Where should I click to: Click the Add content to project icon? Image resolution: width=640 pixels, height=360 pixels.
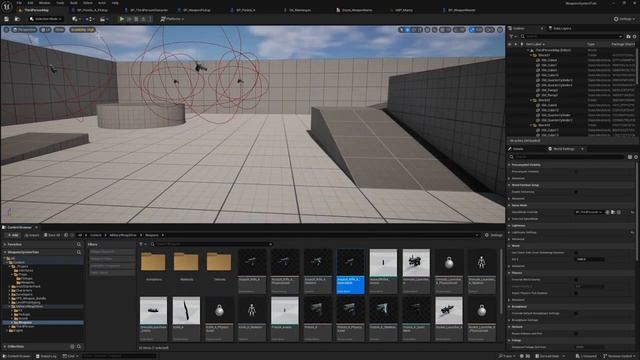pos(76,19)
